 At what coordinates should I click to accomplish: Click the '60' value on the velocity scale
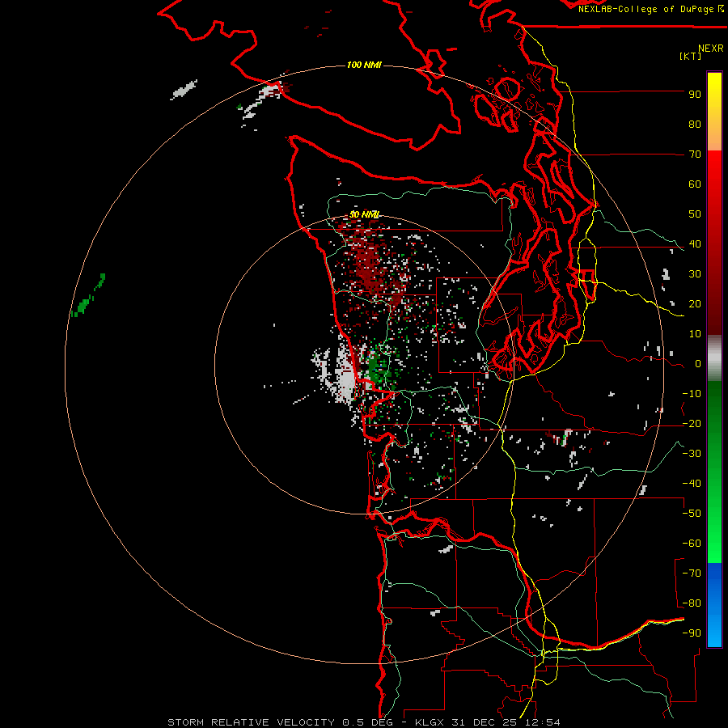tap(695, 184)
